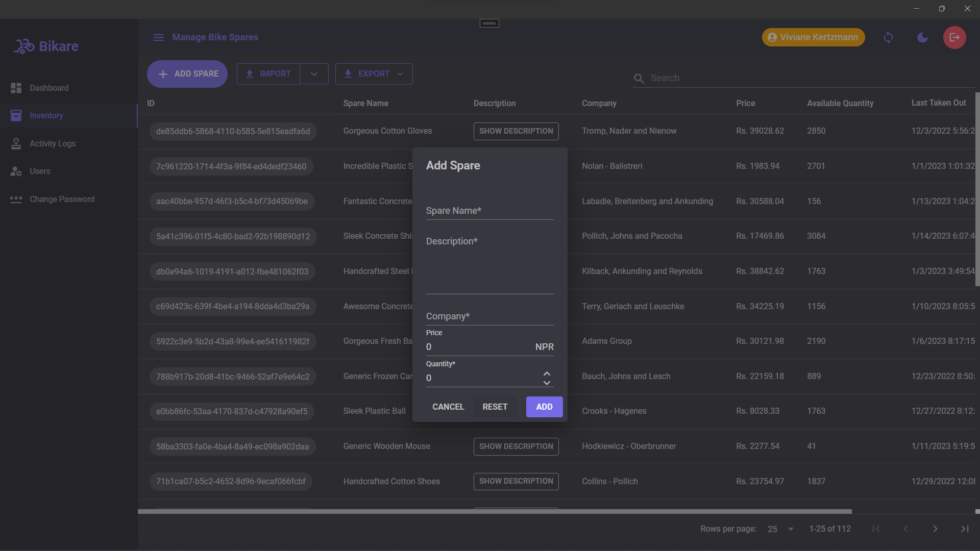Open Dashboard from sidebar

click(x=49, y=88)
